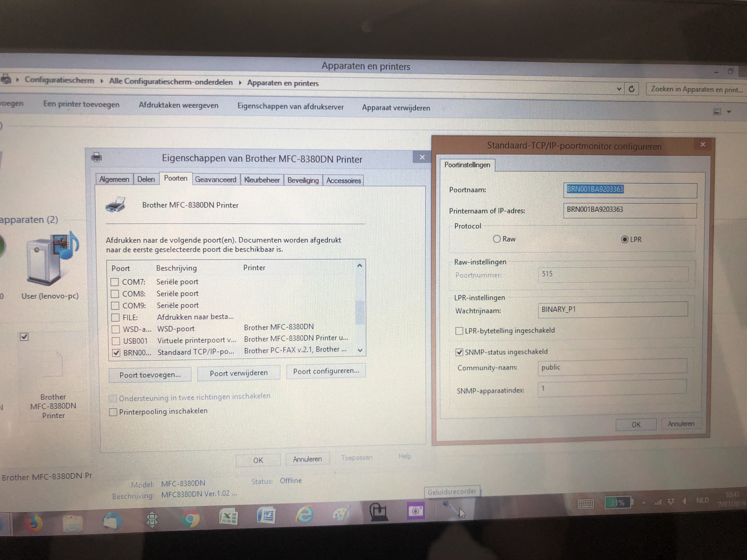Click Afdruktaken weergeven in toolbar
Viewport: 747px width, 560px height.
(179, 105)
